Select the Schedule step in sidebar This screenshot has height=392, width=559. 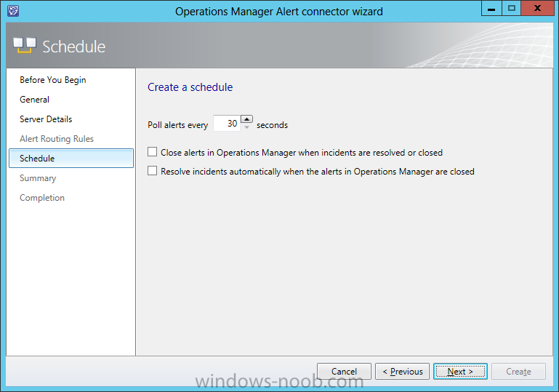coord(71,159)
